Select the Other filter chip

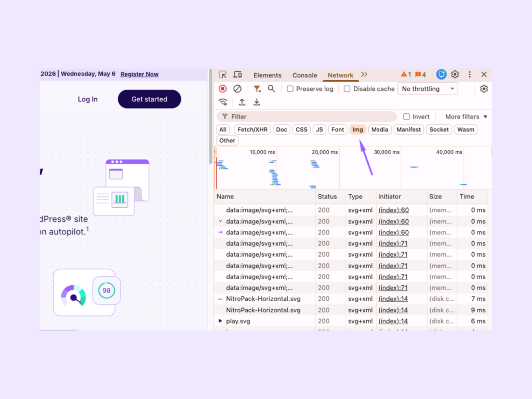click(x=228, y=140)
